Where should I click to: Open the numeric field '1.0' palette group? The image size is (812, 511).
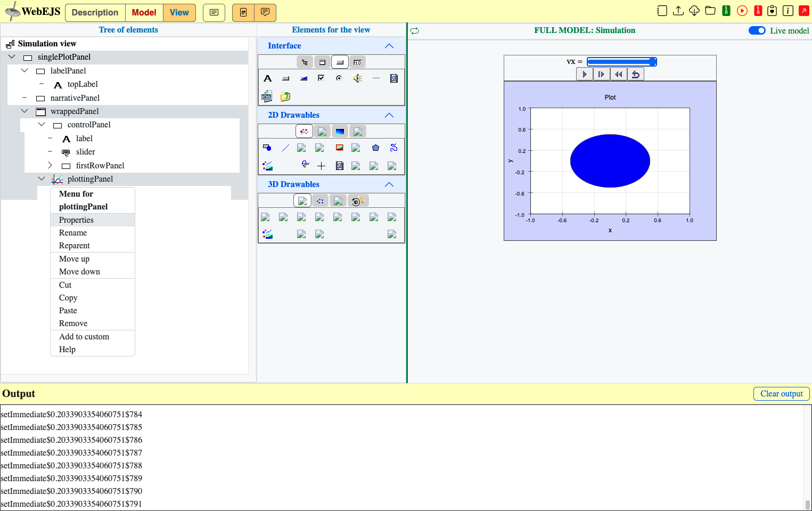point(357,62)
